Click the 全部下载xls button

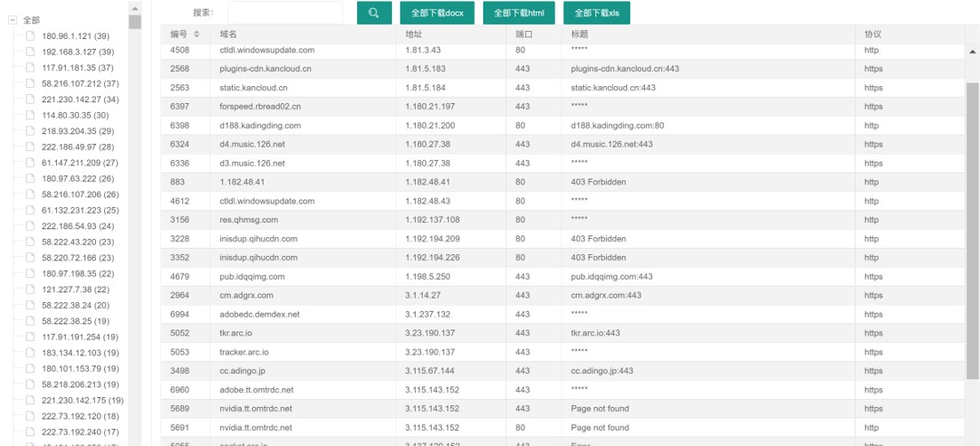click(596, 12)
